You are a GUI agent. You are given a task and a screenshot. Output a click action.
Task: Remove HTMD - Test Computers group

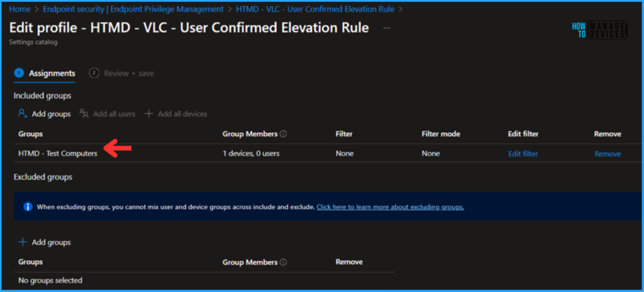[608, 154]
